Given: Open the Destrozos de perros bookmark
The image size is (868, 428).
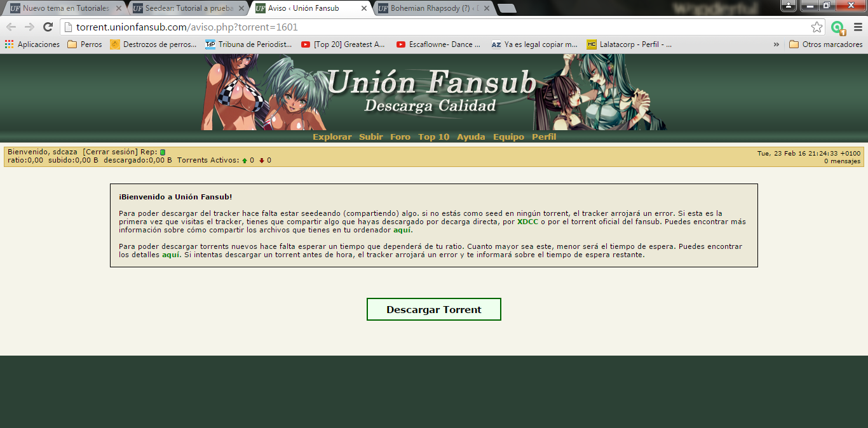Looking at the screenshot, I should coord(153,44).
